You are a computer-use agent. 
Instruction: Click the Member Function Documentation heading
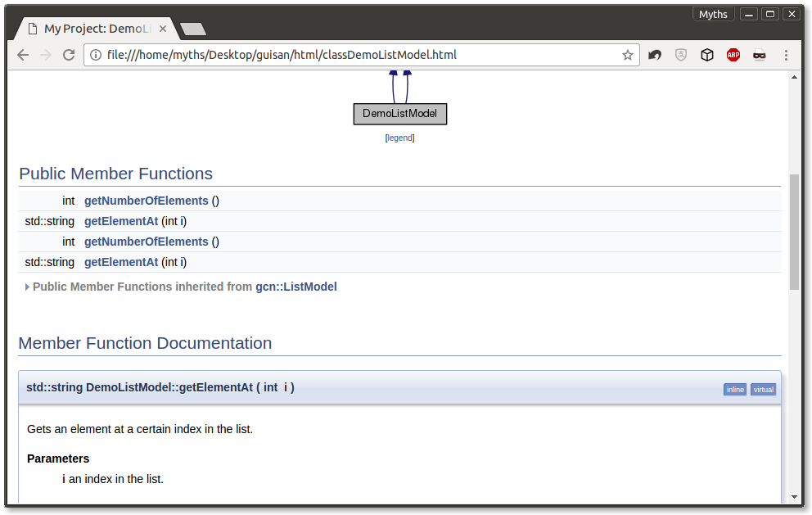[x=145, y=343]
